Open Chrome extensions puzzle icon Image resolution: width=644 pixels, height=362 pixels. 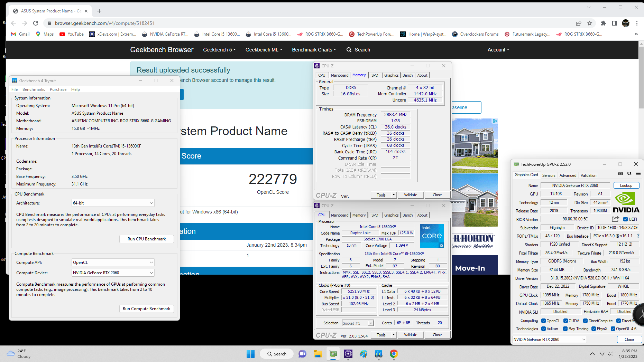(x=604, y=23)
